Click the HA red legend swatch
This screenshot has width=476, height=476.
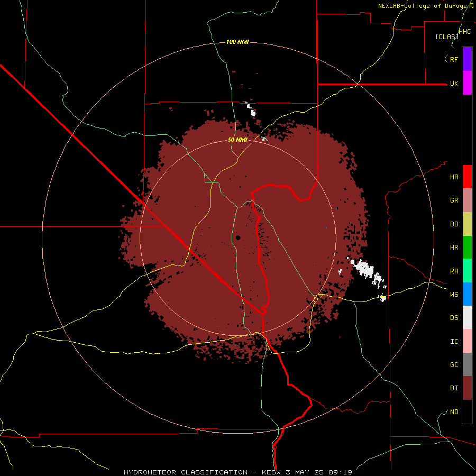[467, 177]
